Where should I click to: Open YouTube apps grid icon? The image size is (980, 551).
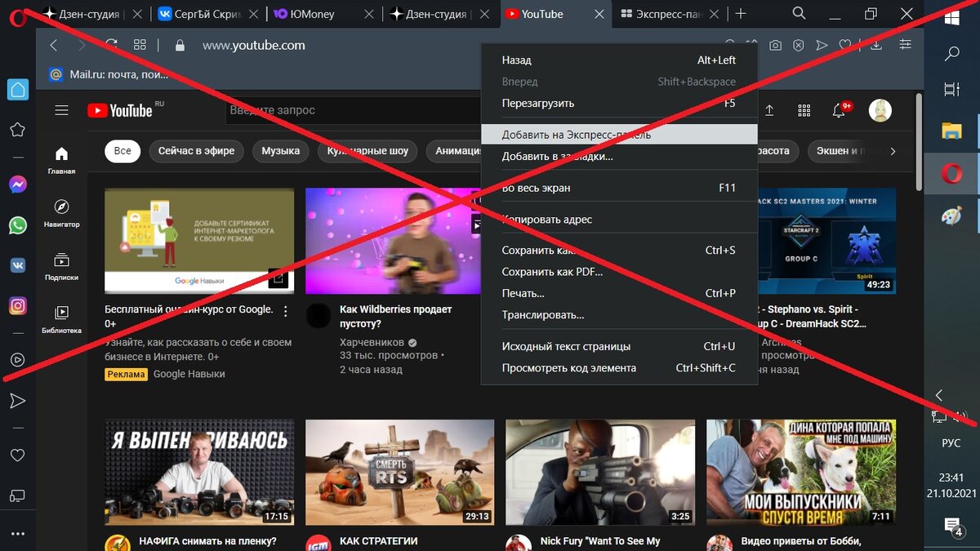point(804,110)
